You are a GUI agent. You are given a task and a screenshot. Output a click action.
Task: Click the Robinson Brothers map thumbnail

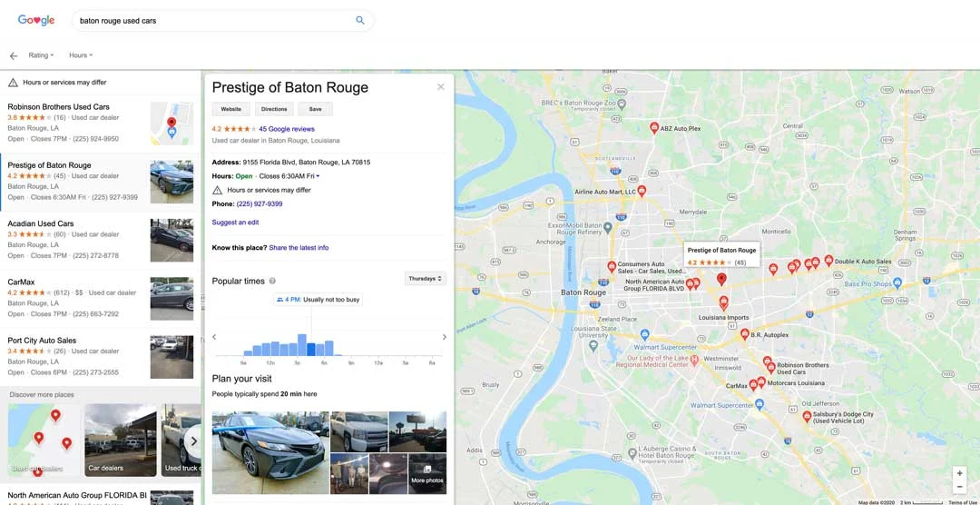(171, 124)
